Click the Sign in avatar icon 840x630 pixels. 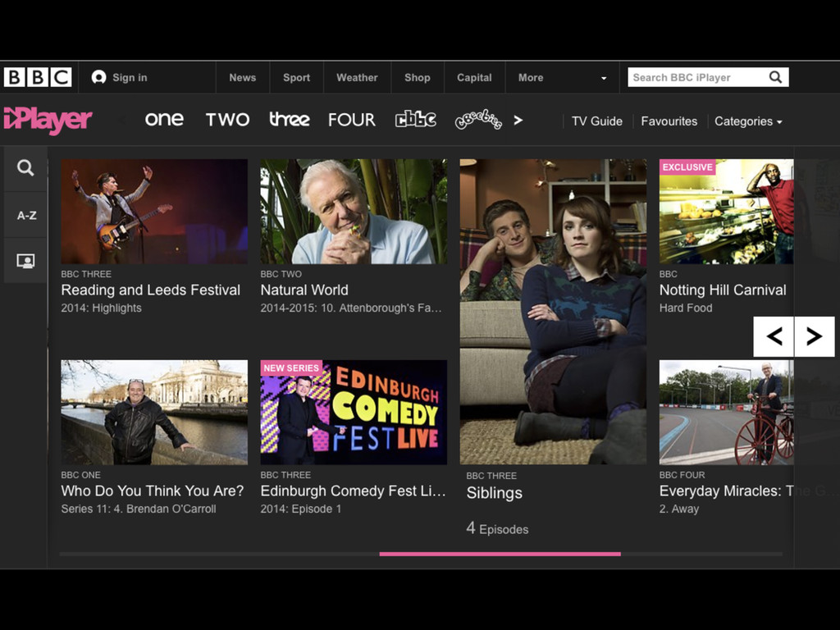click(x=98, y=77)
